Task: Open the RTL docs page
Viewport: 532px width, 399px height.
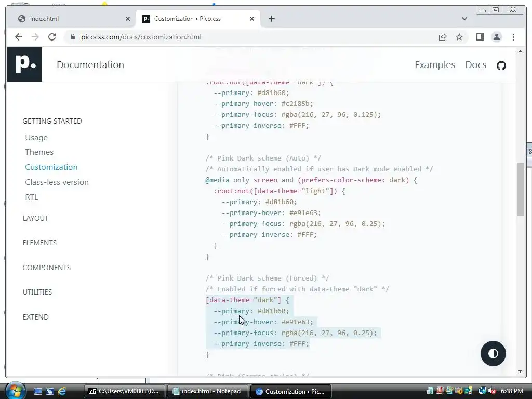Action: pyautogui.click(x=32, y=197)
